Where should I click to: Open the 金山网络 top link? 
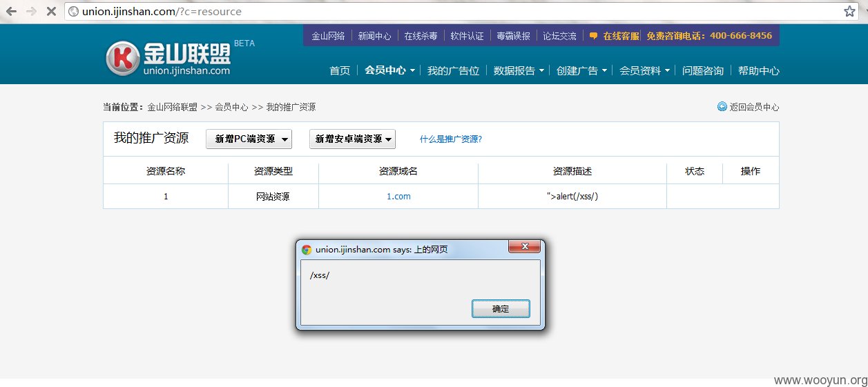pyautogui.click(x=328, y=36)
